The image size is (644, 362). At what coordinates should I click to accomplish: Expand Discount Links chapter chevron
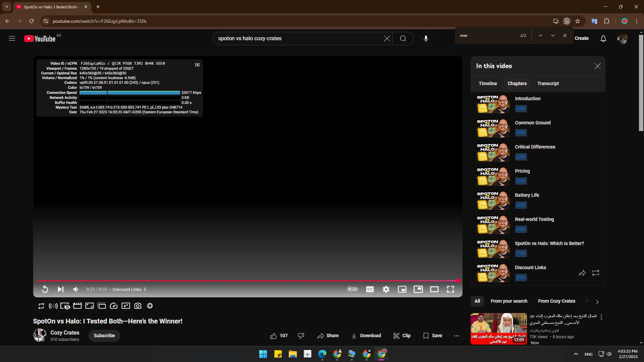pyautogui.click(x=145, y=289)
